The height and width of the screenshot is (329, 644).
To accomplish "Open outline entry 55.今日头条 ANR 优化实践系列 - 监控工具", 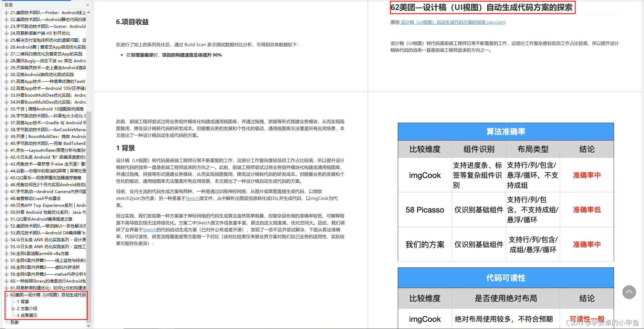I will pos(48,247).
